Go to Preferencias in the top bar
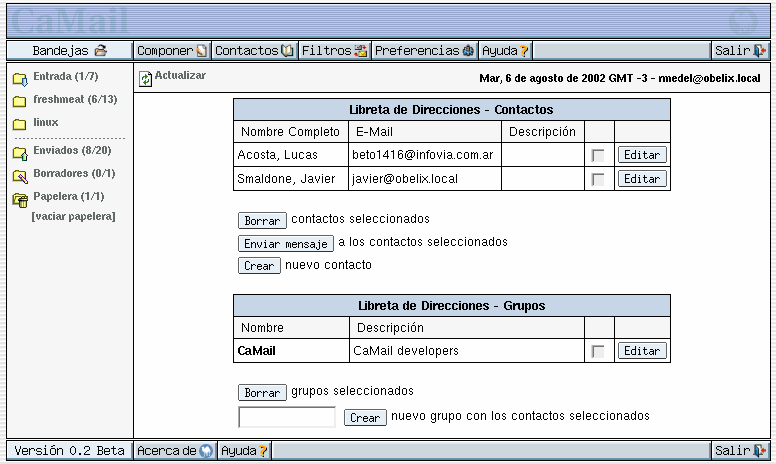776x464 pixels. click(x=424, y=51)
